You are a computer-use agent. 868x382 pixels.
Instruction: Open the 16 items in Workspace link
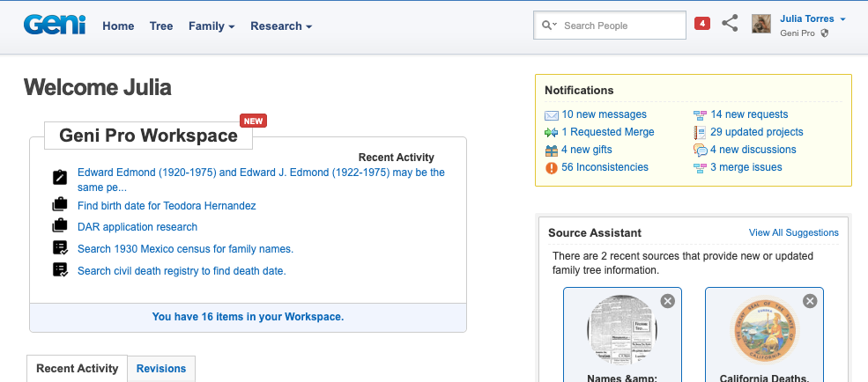248,317
